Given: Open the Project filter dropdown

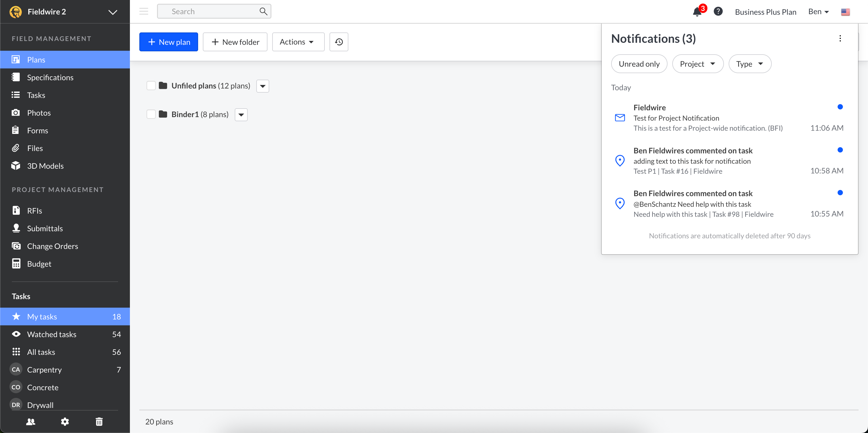Looking at the screenshot, I should (x=697, y=64).
